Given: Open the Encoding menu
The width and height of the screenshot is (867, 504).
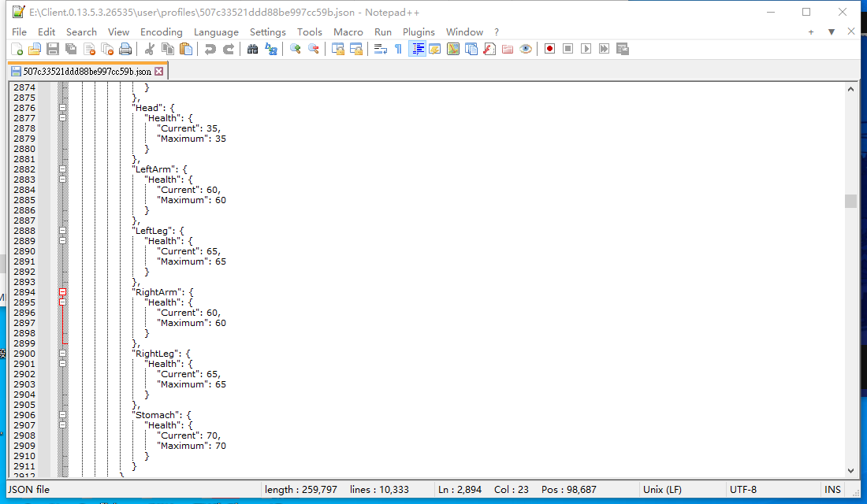Looking at the screenshot, I should click(161, 31).
